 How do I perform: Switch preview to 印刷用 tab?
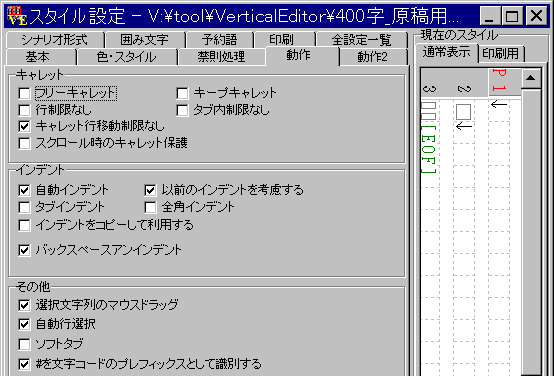pyautogui.click(x=501, y=54)
